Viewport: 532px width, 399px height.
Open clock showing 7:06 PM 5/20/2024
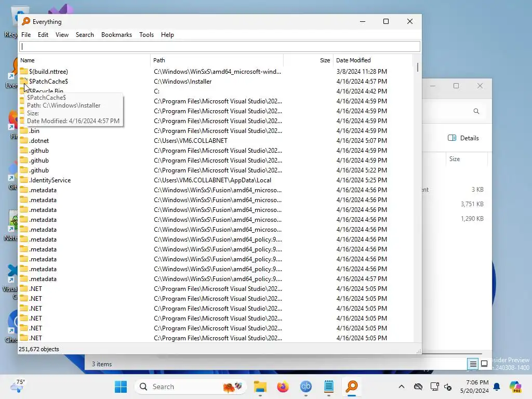pyautogui.click(x=474, y=387)
